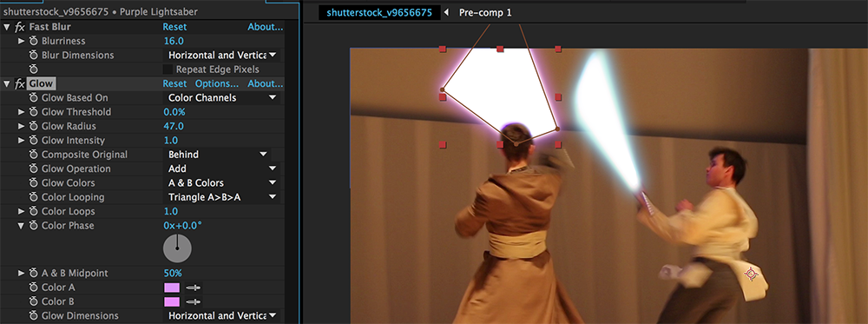
Task: Enable the Composite Original stopwatch
Action: pos(33,155)
